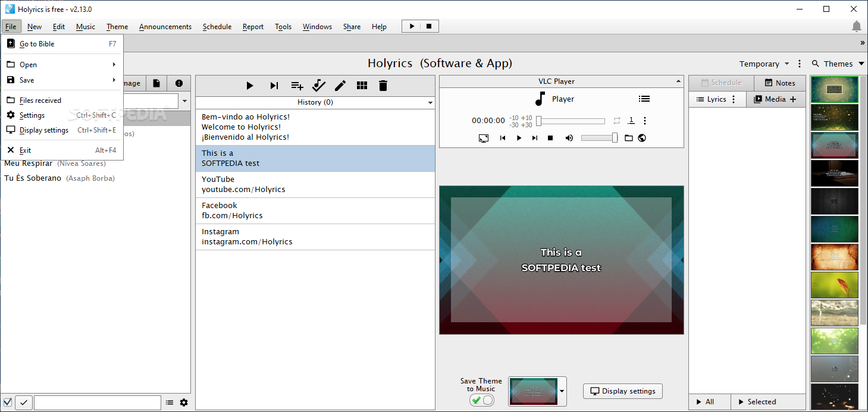
Task: Click the Display settings button below preview
Action: [x=623, y=391]
